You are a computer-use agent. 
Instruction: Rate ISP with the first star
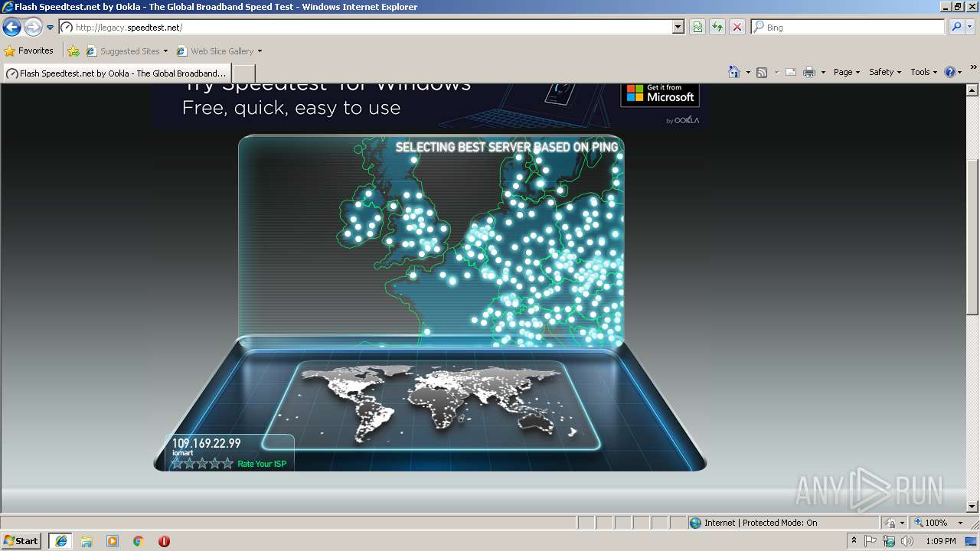click(177, 464)
